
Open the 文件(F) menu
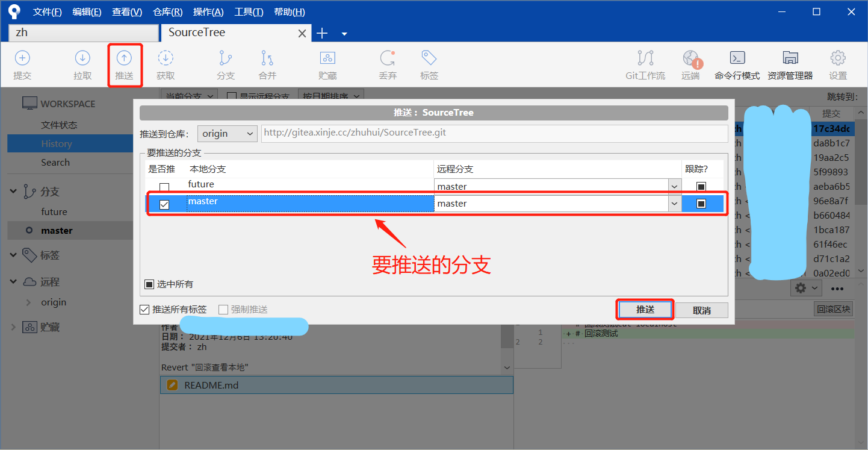[x=48, y=12]
